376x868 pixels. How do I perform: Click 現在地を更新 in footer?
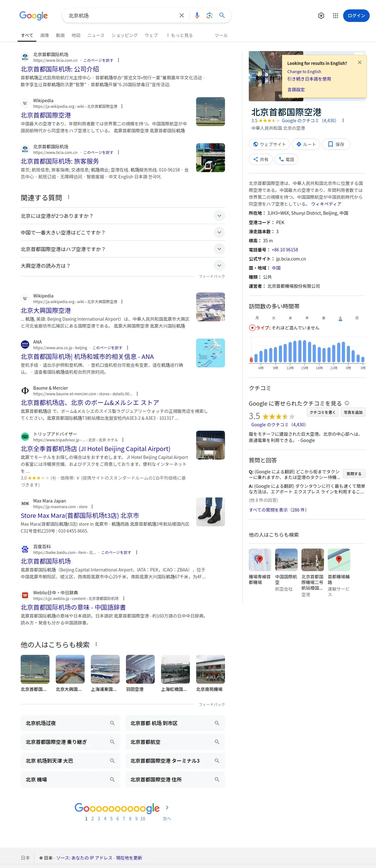129,858
